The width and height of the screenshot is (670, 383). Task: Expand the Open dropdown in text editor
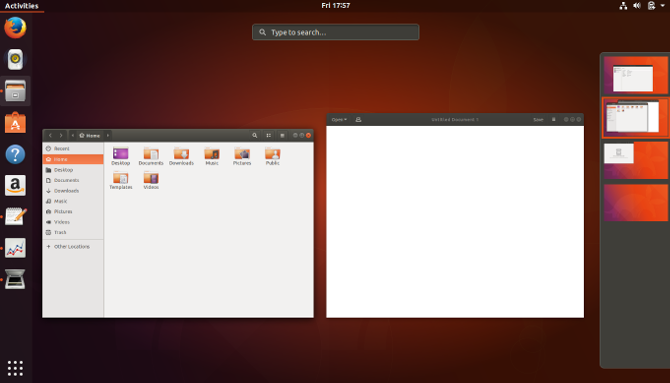339,120
